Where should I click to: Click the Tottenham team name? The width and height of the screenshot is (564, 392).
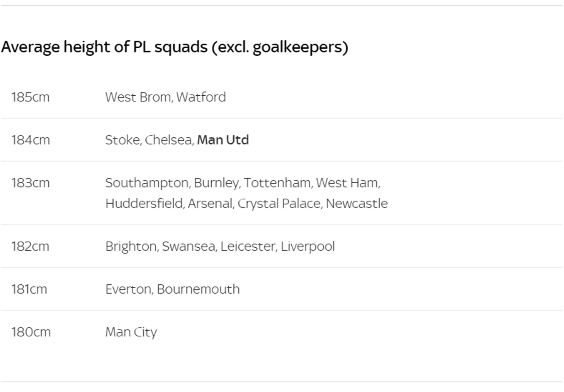(277, 183)
